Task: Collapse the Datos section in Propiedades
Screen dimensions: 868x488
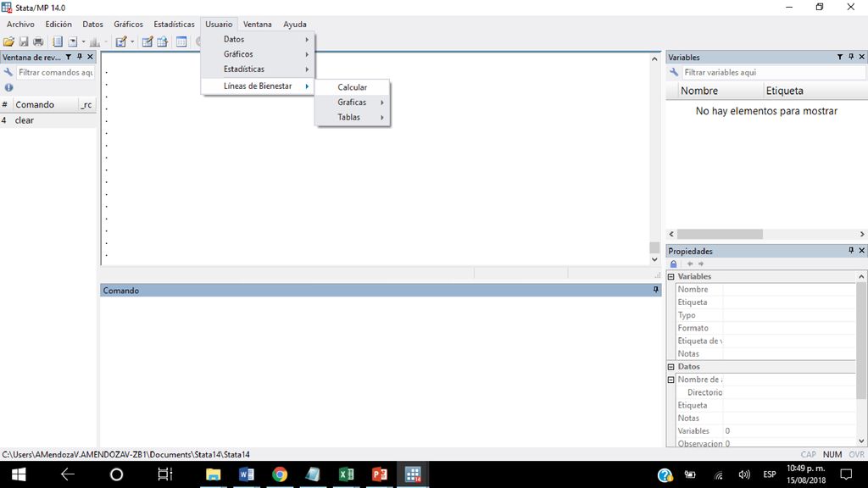Action: pyautogui.click(x=671, y=367)
